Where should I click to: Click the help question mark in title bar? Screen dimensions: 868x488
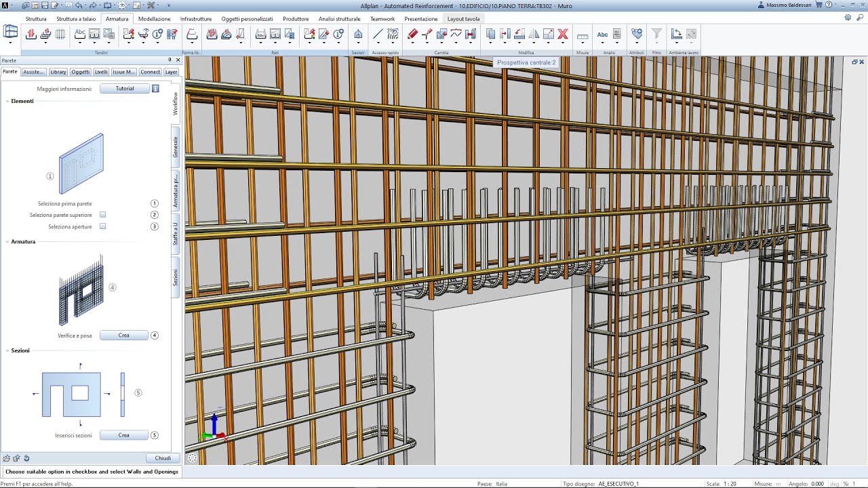point(829,5)
